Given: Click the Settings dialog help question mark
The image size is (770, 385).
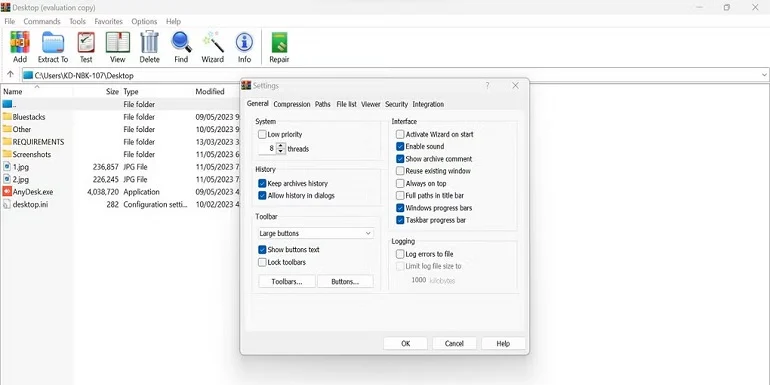Looking at the screenshot, I should (x=487, y=85).
